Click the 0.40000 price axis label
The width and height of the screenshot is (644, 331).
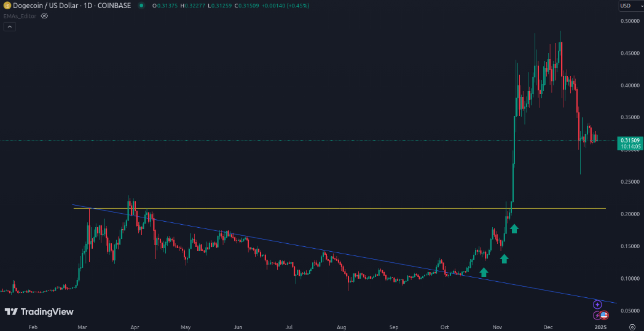click(x=630, y=85)
